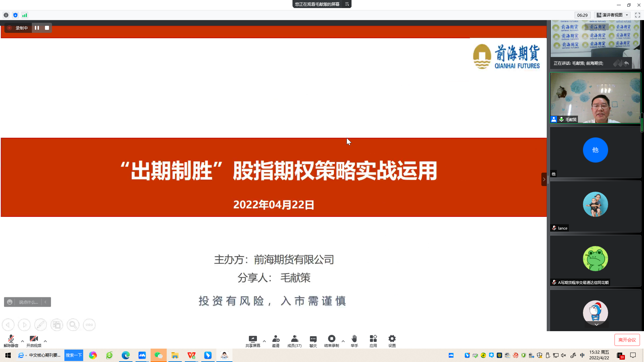
Task: Enter full screen mode icon
Action: (638, 15)
